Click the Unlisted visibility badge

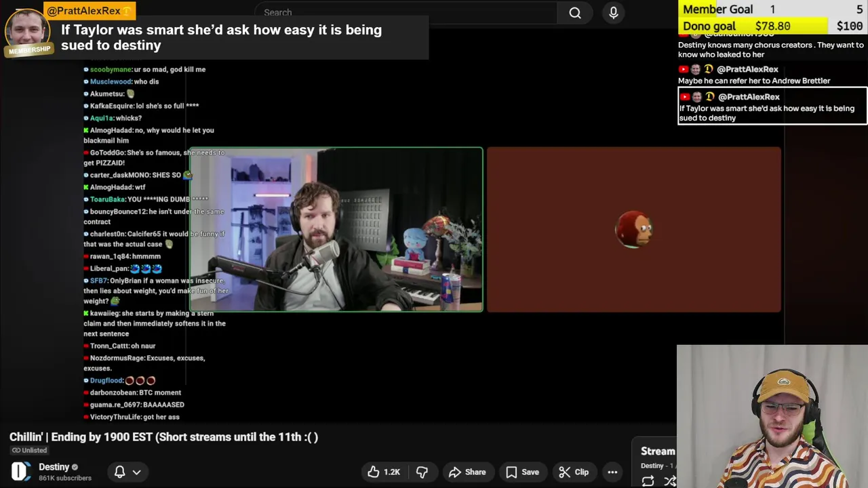tap(29, 450)
